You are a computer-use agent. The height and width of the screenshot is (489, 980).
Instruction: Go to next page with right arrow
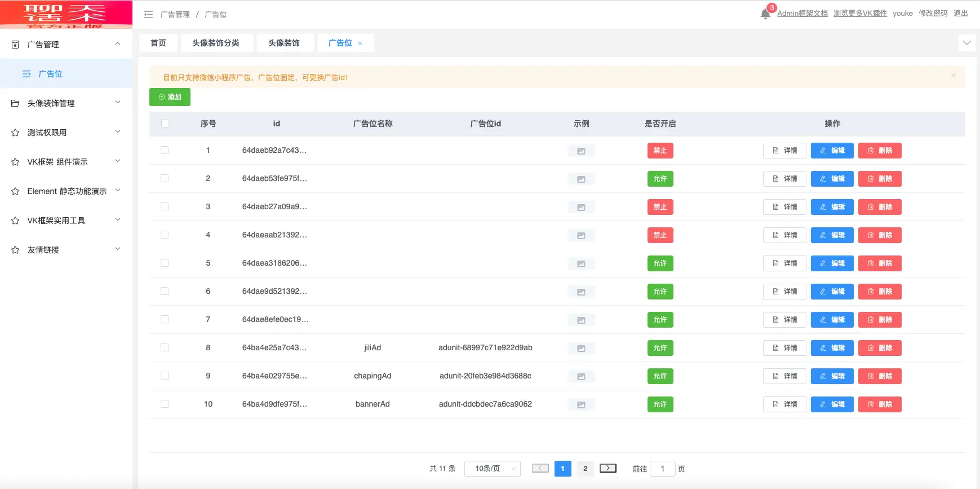[x=607, y=468]
